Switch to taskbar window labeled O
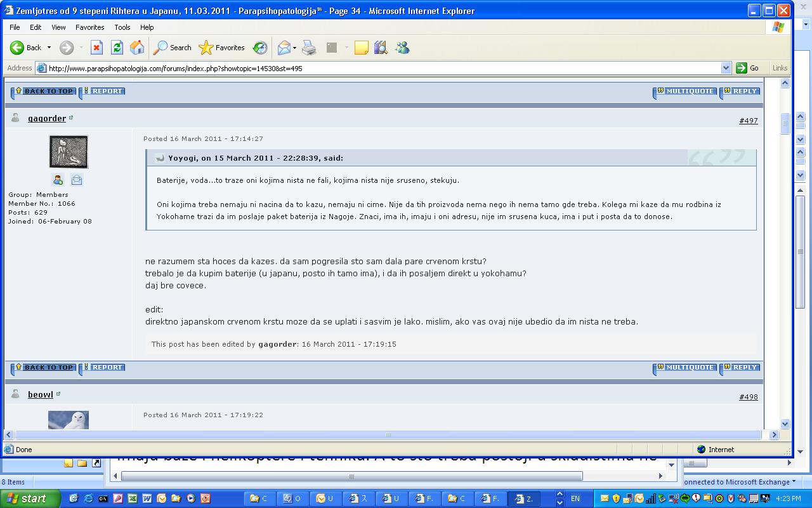The image size is (812, 508). tap(292, 498)
